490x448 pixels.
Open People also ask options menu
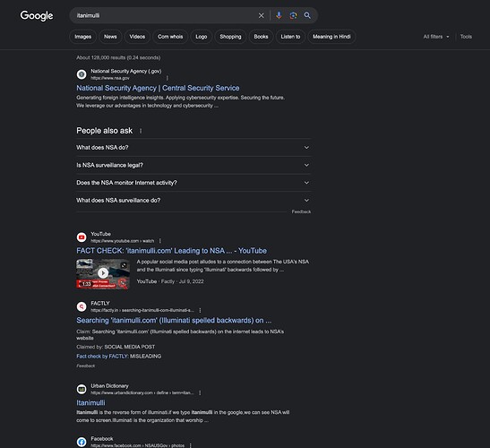click(141, 131)
